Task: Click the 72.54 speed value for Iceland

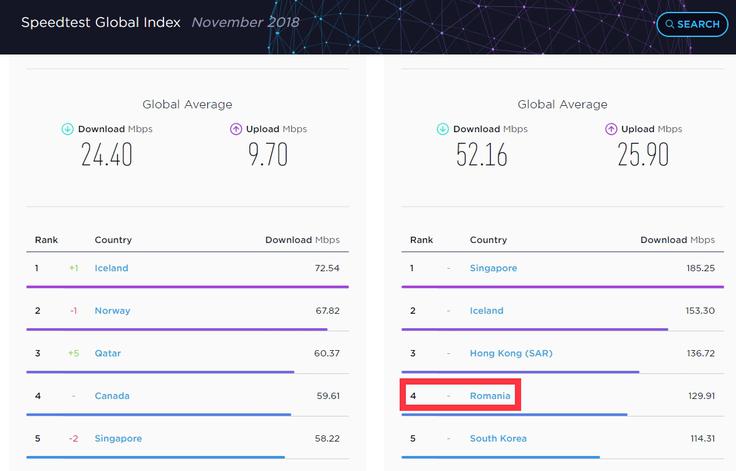Action: click(327, 268)
